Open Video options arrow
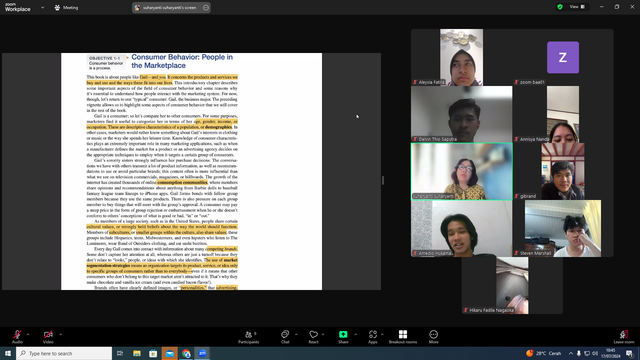This screenshot has height=360, width=640. pyautogui.click(x=60, y=334)
